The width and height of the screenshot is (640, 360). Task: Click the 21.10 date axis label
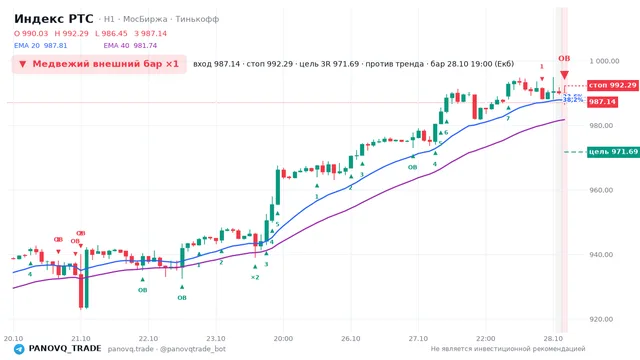click(x=81, y=339)
